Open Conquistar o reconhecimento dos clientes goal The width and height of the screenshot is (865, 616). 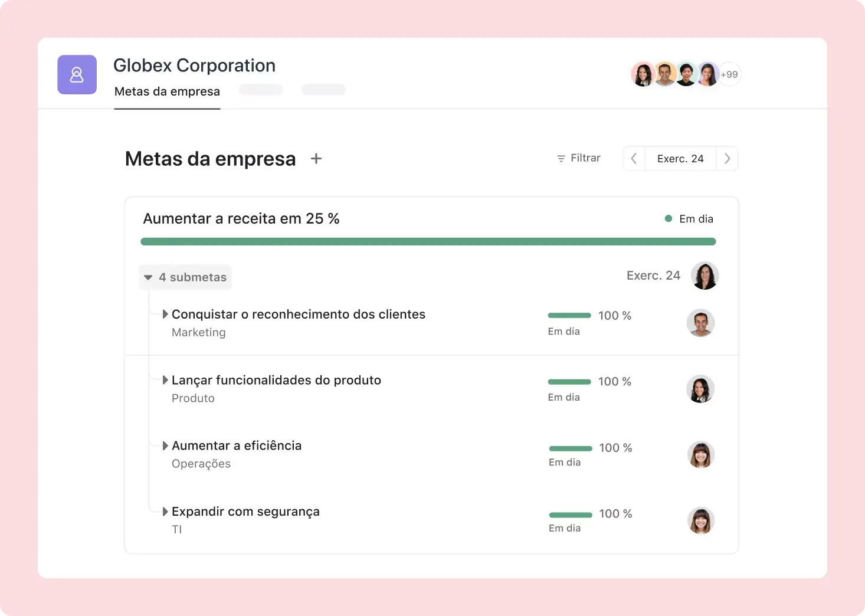pyautogui.click(x=299, y=314)
